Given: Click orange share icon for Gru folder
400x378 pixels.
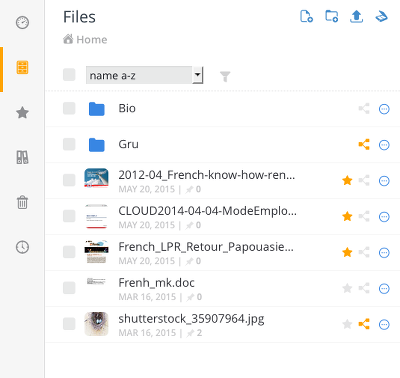Looking at the screenshot, I should tap(364, 145).
